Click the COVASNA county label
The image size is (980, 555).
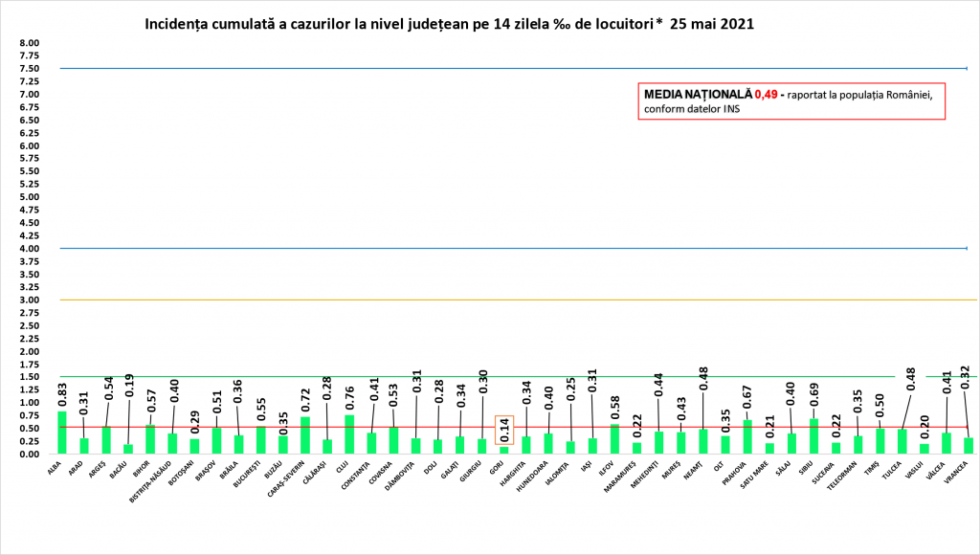[x=381, y=473]
